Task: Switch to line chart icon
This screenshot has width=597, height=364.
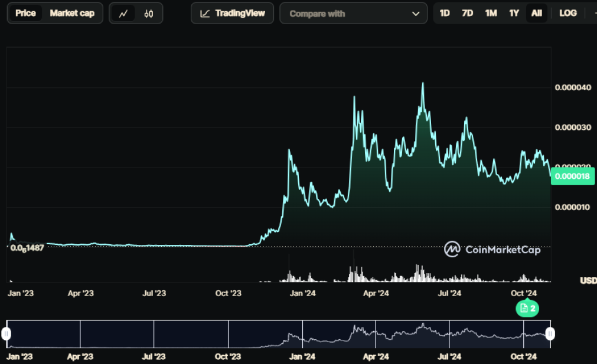Action: click(123, 14)
